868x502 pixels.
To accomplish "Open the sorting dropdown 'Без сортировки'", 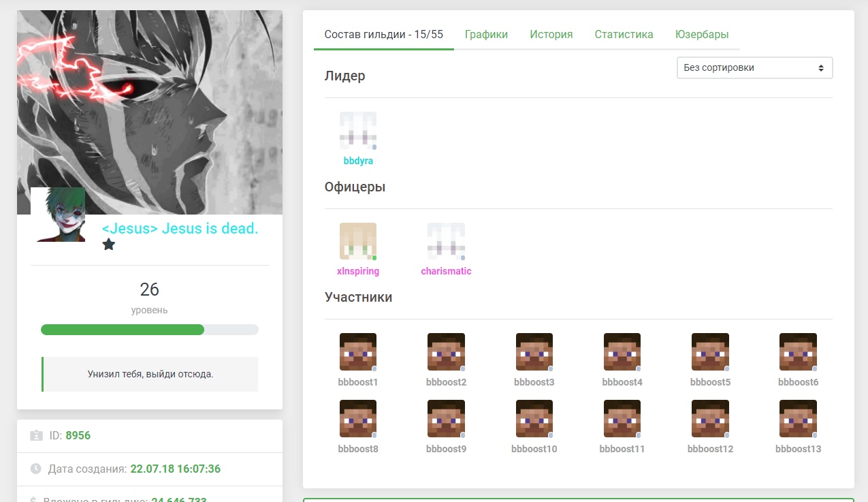I will [754, 68].
